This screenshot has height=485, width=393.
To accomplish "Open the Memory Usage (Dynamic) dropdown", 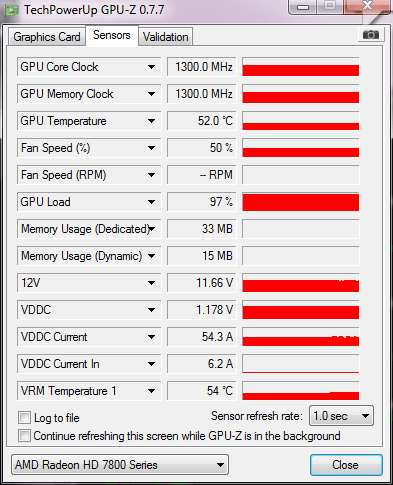I will pos(152,256).
